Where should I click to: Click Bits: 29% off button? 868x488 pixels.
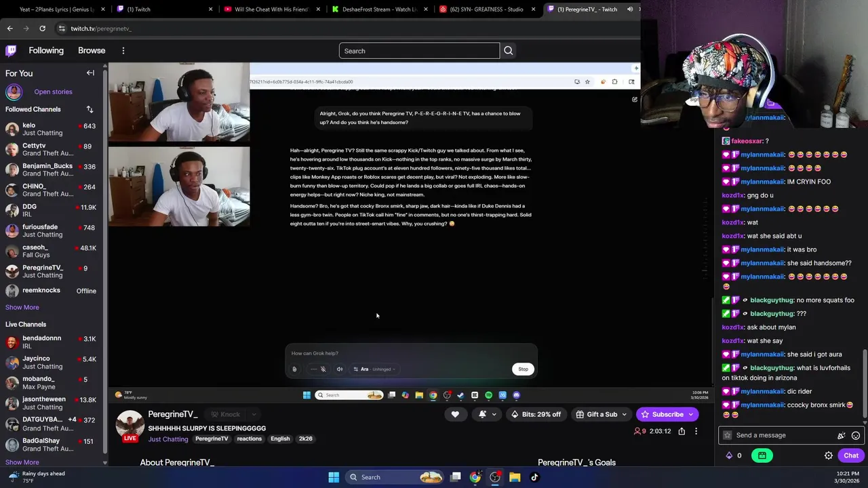(x=536, y=414)
